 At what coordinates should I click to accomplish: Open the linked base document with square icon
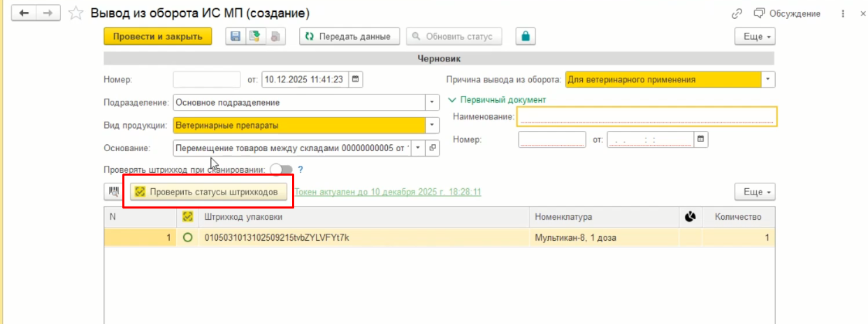(433, 148)
